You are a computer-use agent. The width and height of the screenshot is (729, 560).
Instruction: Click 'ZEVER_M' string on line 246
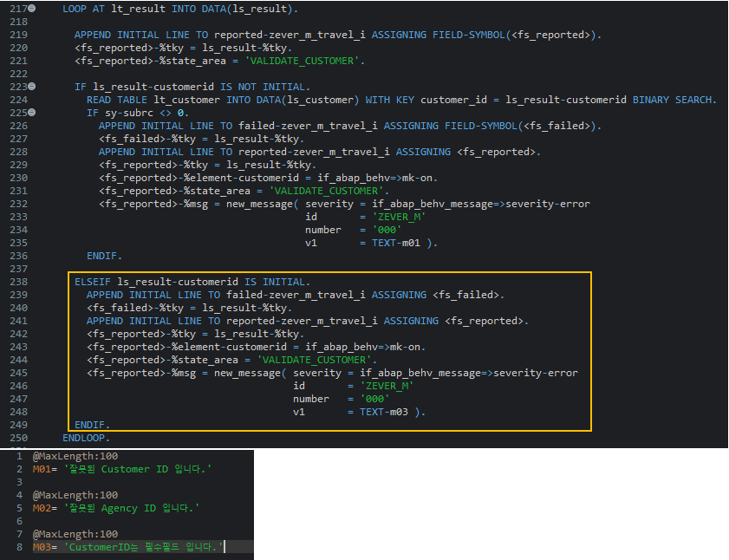click(387, 386)
